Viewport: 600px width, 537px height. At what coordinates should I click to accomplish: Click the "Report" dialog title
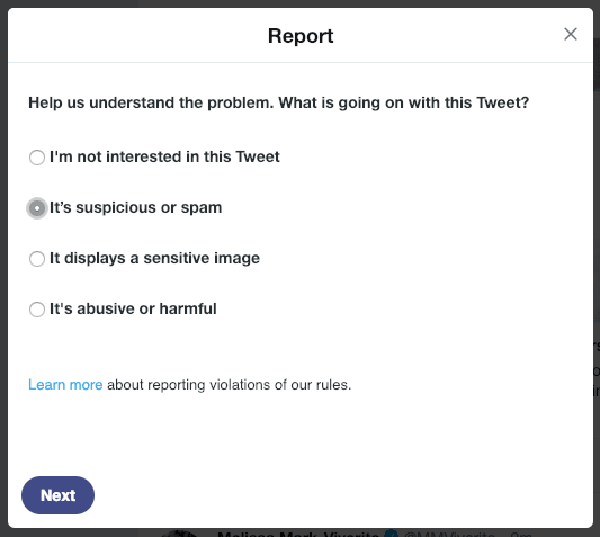coord(300,36)
